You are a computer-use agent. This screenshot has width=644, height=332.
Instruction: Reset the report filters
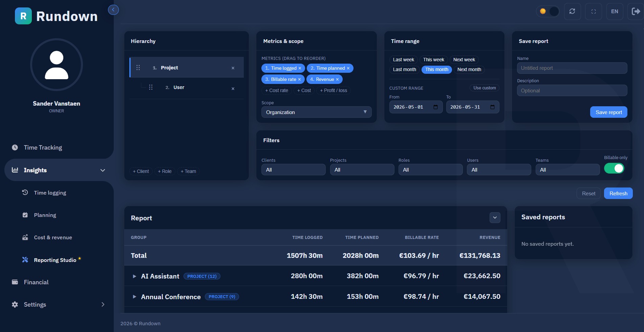(x=588, y=193)
